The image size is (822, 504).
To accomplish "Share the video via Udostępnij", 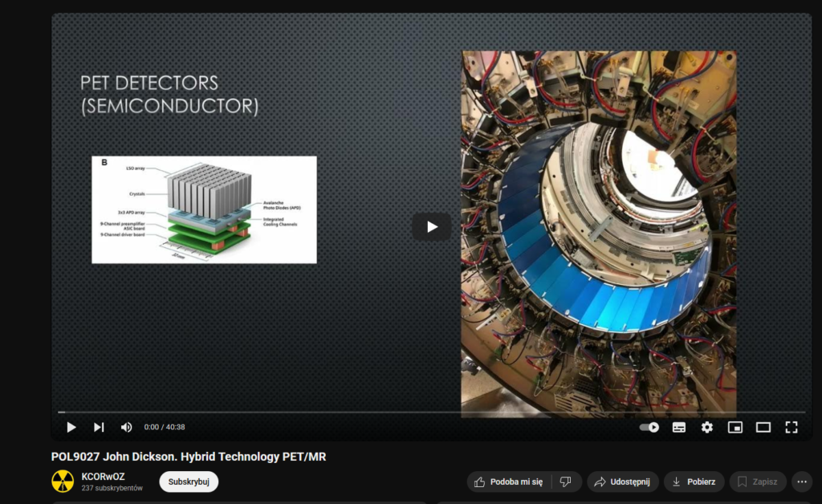I will tap(623, 482).
